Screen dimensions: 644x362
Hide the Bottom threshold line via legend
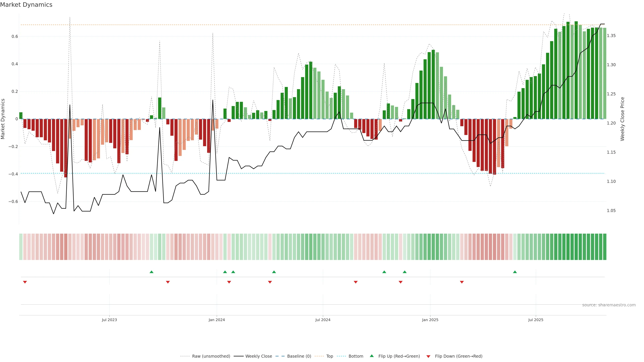click(356, 356)
